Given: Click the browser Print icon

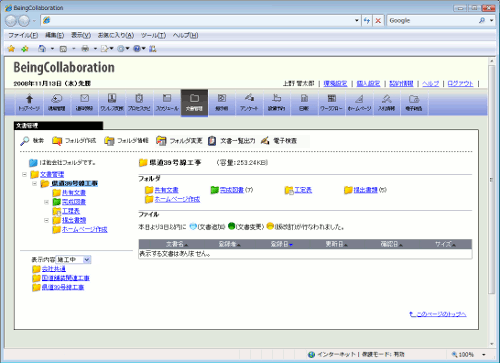Looking at the screenshot, I should [85, 49].
